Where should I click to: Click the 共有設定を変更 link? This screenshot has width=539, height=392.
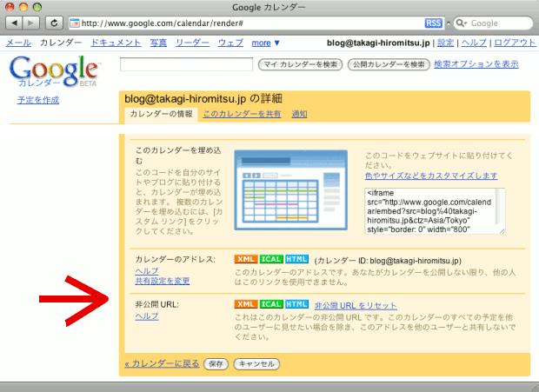163,281
